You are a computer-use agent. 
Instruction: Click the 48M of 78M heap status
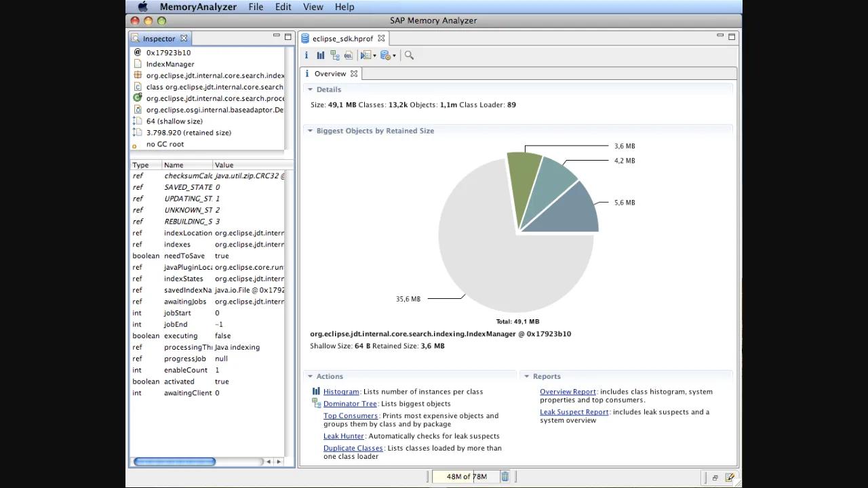pos(467,476)
